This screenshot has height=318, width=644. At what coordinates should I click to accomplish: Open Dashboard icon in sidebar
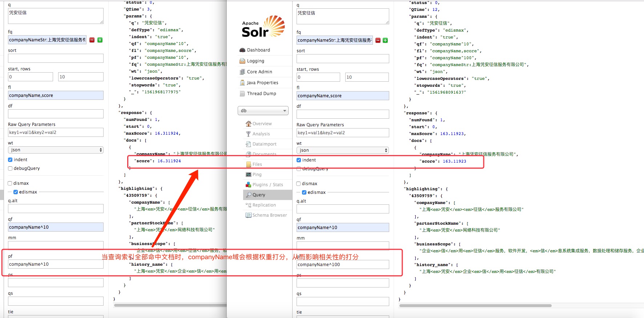(x=242, y=50)
